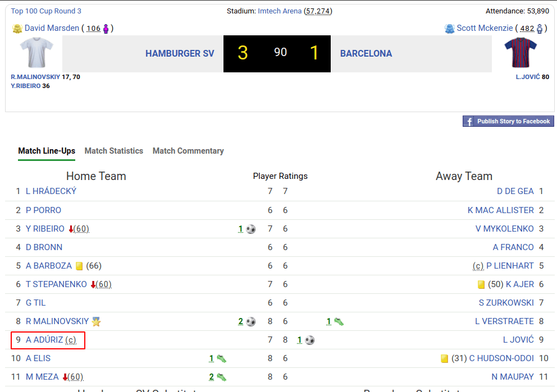Click the Hamburger SV white shirt icon
The width and height of the screenshot is (557, 392).
pyautogui.click(x=36, y=53)
